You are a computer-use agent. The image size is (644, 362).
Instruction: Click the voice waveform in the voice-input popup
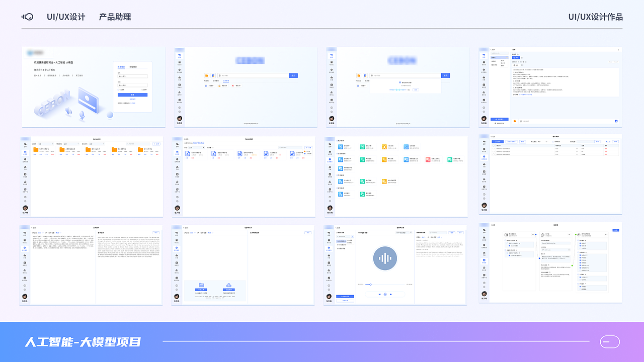(399, 89)
